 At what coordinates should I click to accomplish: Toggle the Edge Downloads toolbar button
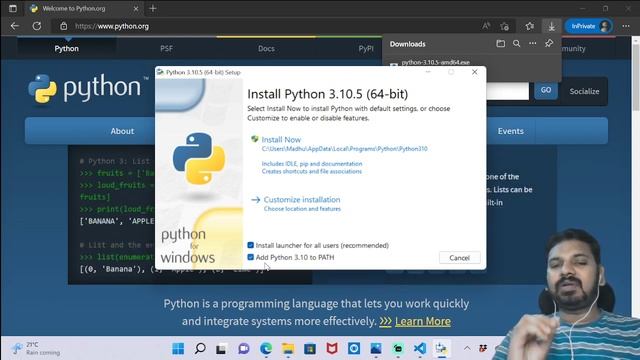(x=551, y=26)
